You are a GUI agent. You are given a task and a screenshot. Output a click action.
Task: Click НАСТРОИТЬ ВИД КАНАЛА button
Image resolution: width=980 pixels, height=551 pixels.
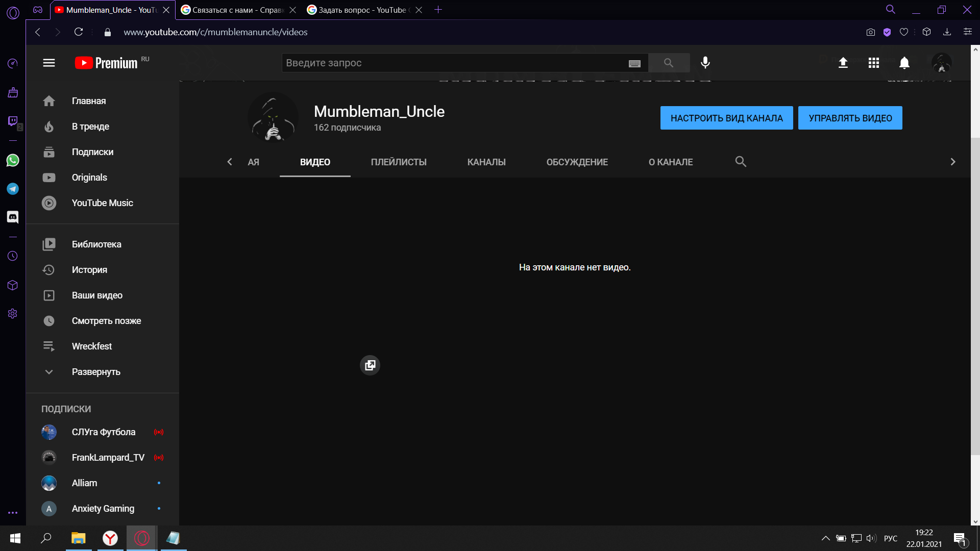[727, 118]
